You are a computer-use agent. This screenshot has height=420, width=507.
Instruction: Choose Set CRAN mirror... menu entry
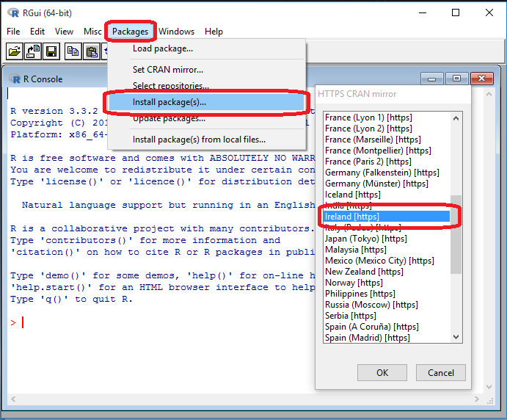point(207,70)
